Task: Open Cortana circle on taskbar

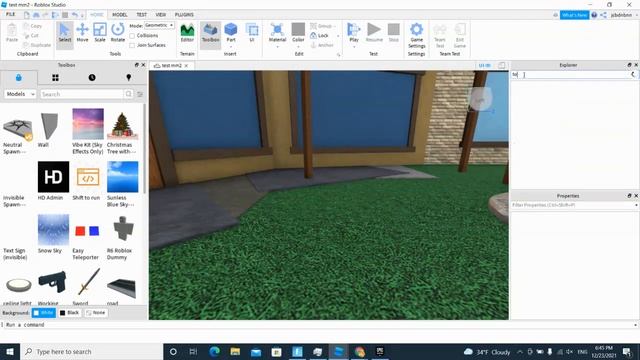Action: point(173,351)
